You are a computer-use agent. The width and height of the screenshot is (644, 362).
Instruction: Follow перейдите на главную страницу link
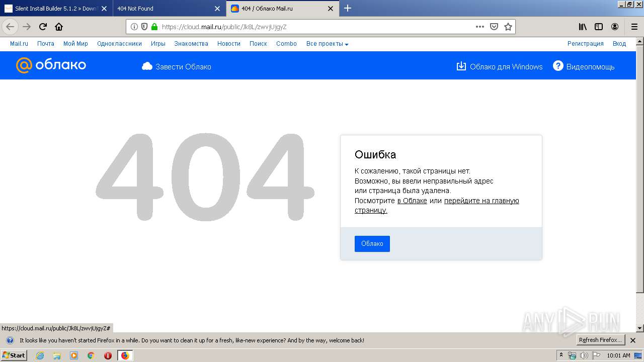click(x=482, y=201)
